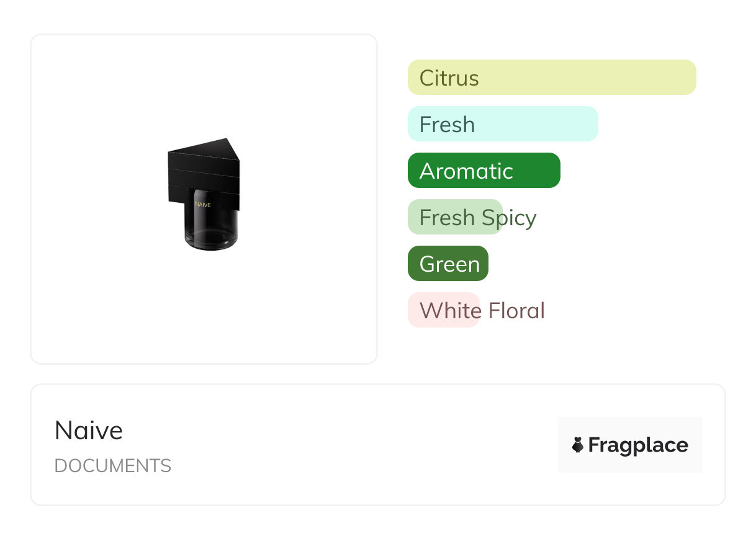Choose the dark green Aromatic accord bar
This screenshot has height=536, width=756.
[484, 171]
